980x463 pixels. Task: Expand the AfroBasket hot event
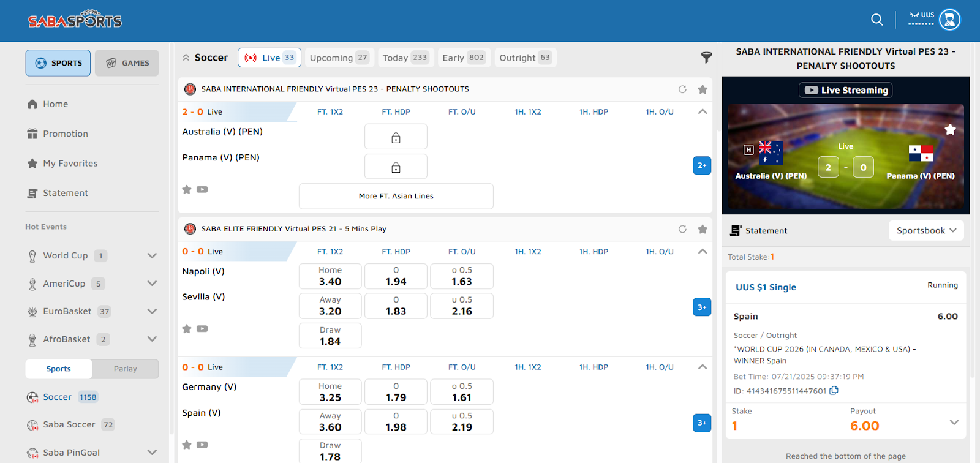(x=152, y=339)
